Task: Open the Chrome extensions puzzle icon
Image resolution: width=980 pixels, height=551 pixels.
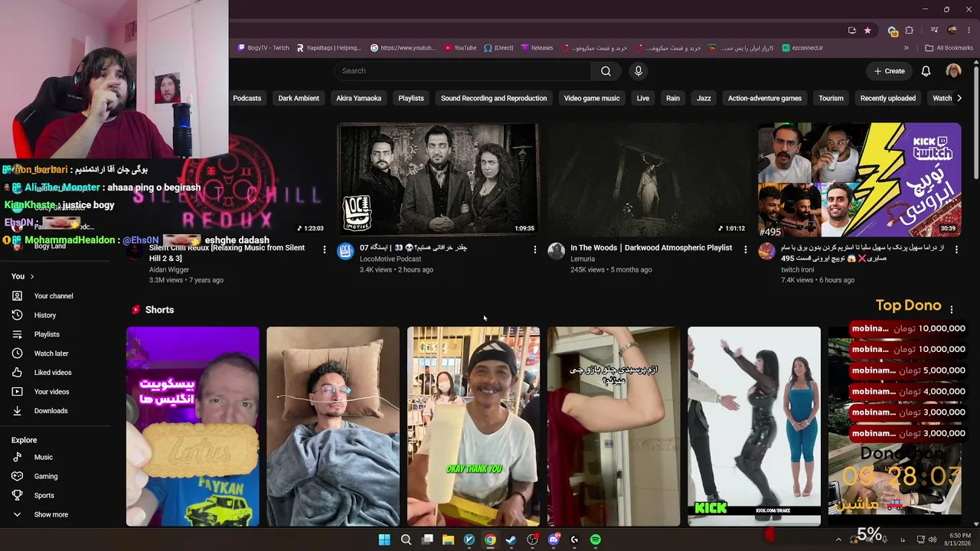Action: tap(910, 31)
